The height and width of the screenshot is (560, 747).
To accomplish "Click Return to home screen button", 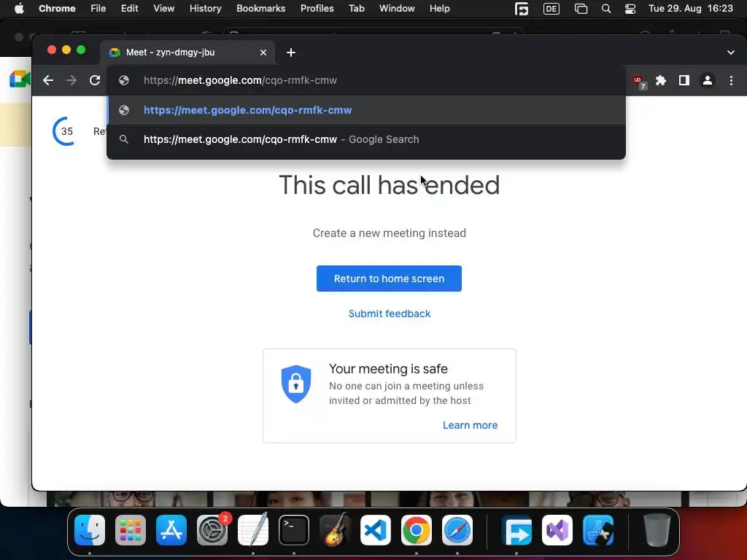I will point(389,279).
